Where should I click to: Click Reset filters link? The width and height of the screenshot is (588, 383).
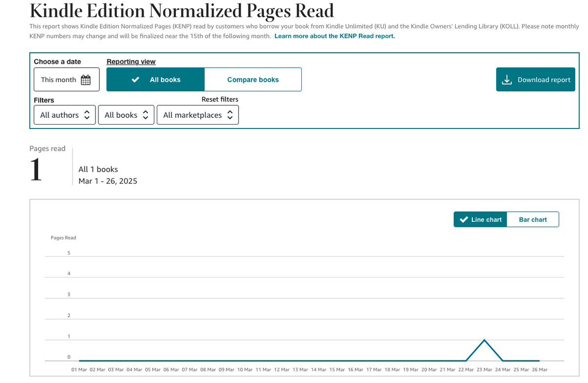[x=220, y=100]
